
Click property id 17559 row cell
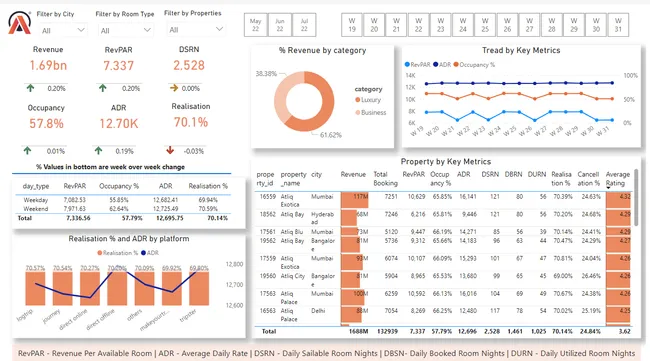(267, 258)
